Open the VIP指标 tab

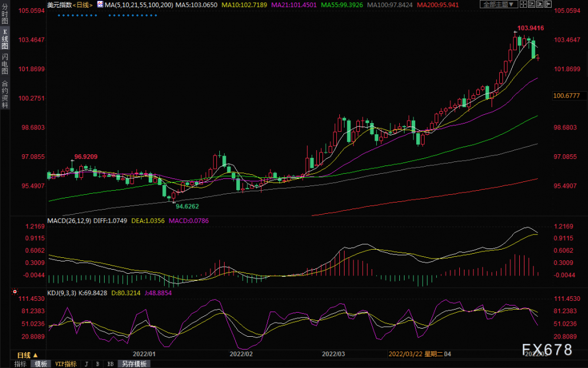[x=66, y=364]
